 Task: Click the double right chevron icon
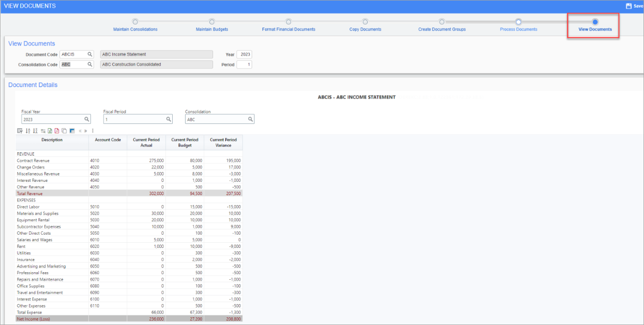(86, 131)
